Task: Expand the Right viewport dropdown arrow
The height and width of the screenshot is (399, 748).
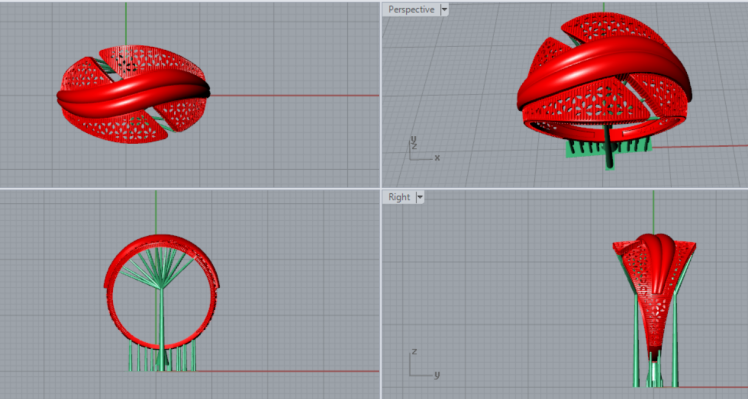Action: coord(420,197)
